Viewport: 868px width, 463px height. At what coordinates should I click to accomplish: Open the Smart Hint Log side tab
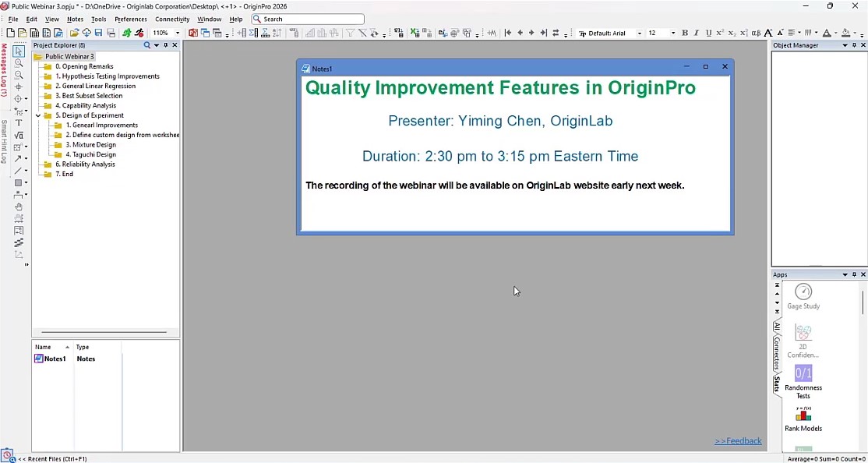4,141
